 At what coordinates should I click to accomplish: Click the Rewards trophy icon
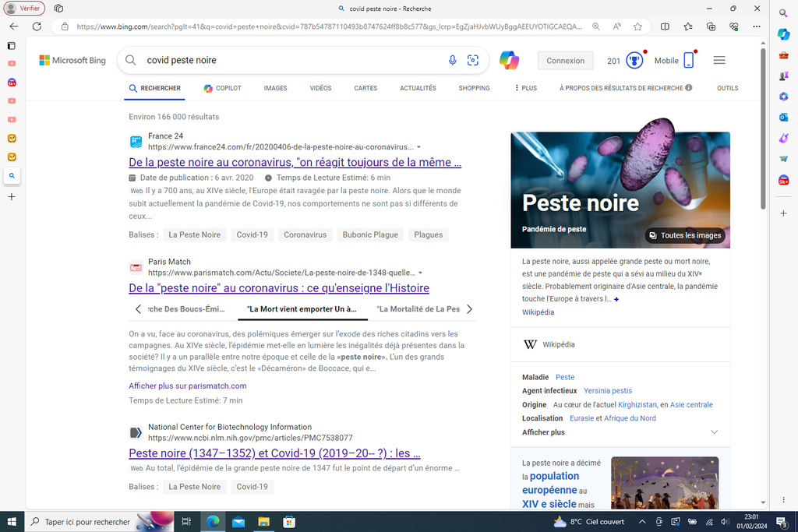pyautogui.click(x=635, y=61)
